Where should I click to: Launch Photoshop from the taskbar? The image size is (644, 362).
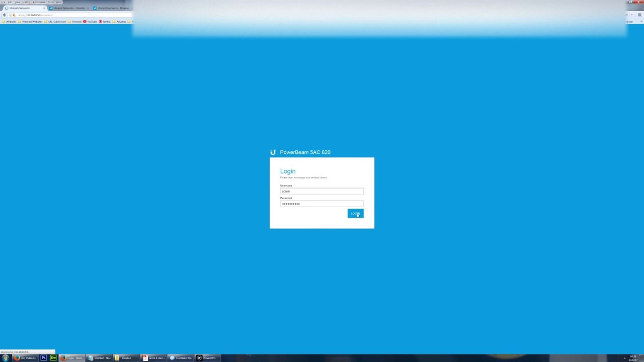pos(43,358)
